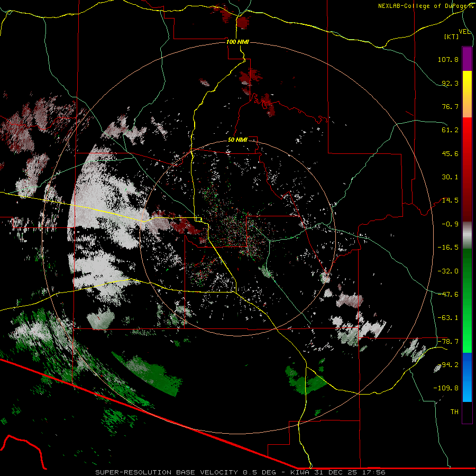Viewport: 476px width, 476px height.
Task: Click the TH label on the legend
Action: [454, 412]
